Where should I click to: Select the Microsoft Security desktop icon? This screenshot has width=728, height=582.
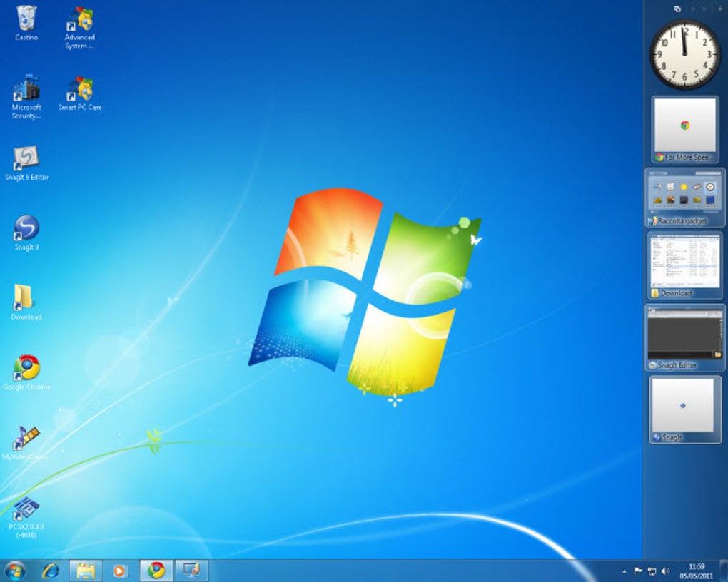point(26,96)
